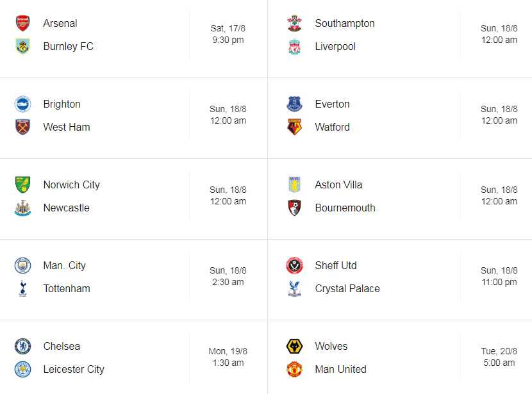Click the Norwich City canary crest
This screenshot has height=394, width=532.
pos(22,185)
